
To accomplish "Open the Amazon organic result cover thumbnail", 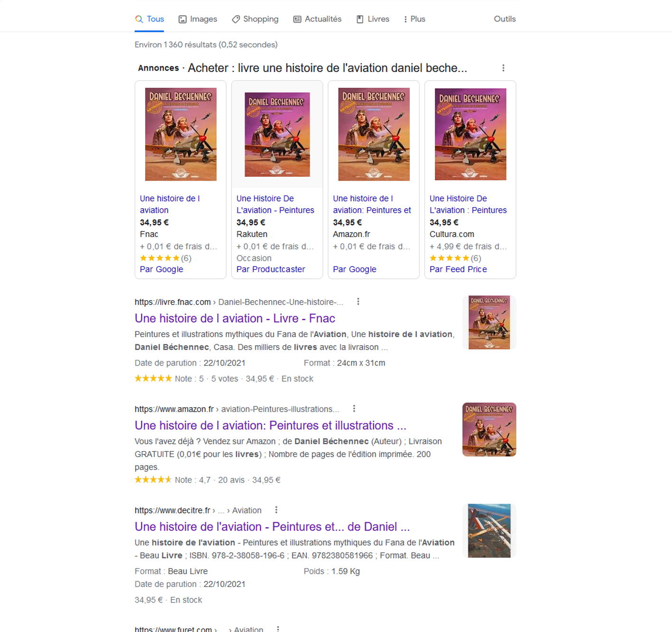I will (x=489, y=430).
